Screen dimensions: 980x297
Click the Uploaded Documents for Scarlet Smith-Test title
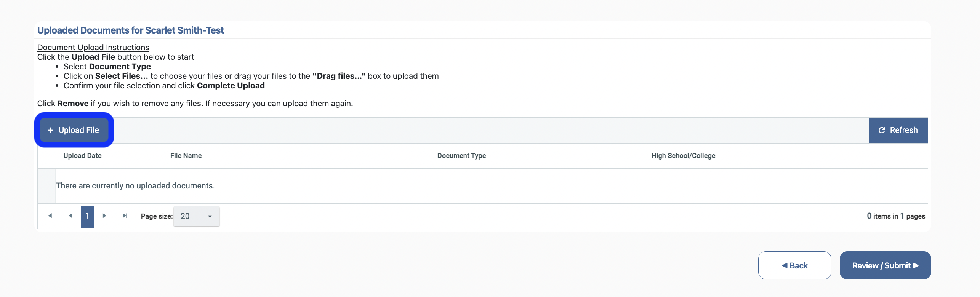point(130,30)
